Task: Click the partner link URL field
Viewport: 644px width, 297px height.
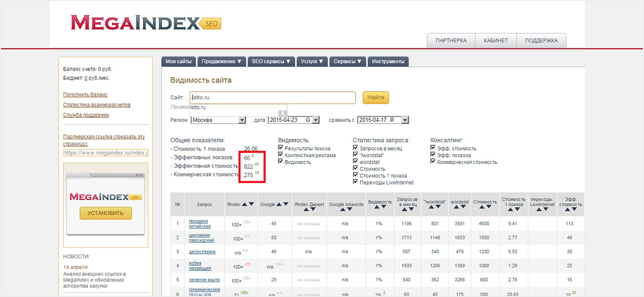Action: pos(106,152)
